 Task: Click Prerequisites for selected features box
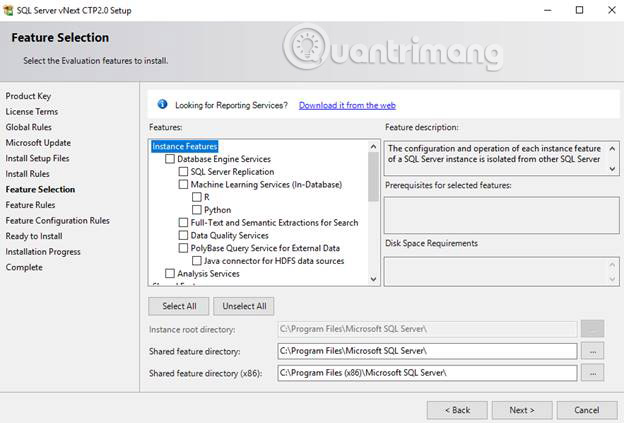(501, 215)
